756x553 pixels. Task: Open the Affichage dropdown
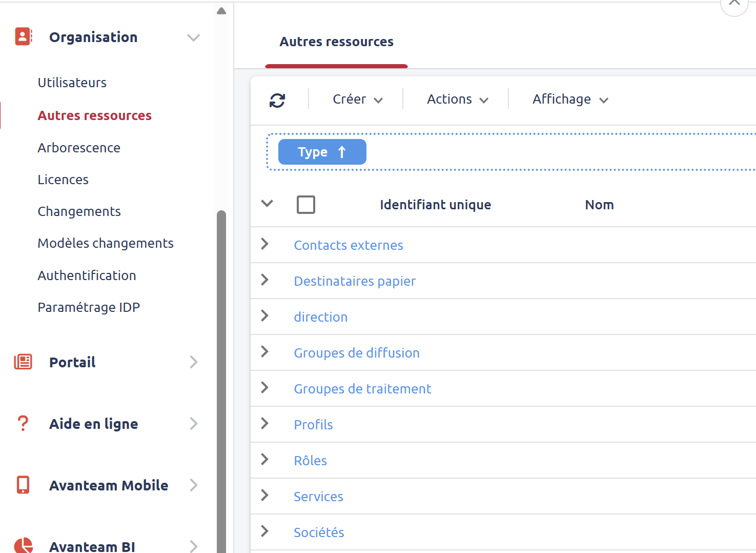coord(570,99)
